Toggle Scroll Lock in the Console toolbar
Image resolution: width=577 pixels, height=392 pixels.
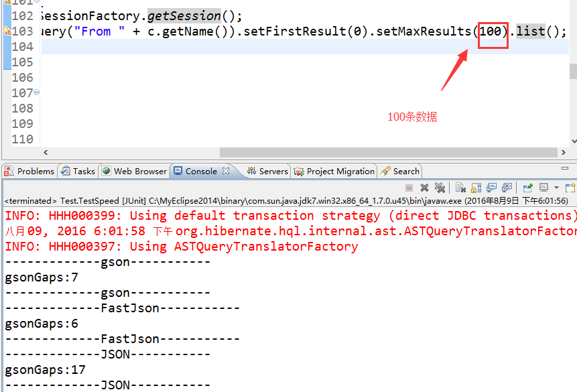(476, 188)
